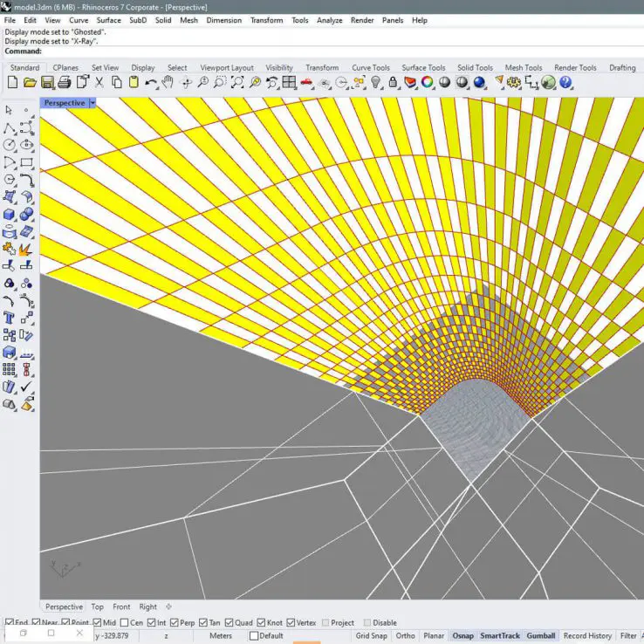Select the Box solid tool

pyautogui.click(x=10, y=214)
